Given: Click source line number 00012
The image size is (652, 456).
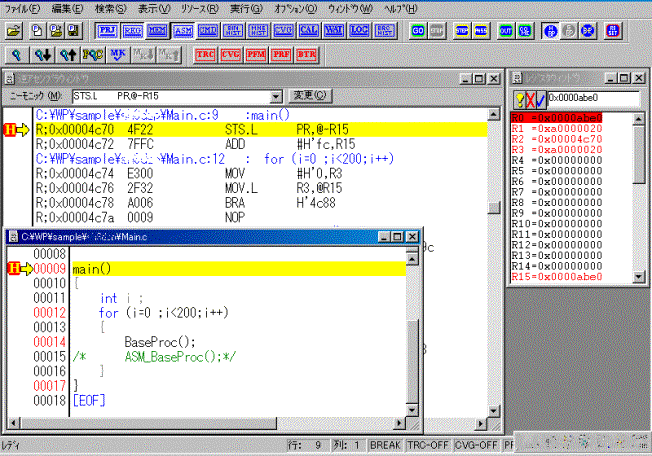Looking at the screenshot, I should click(x=49, y=313).
